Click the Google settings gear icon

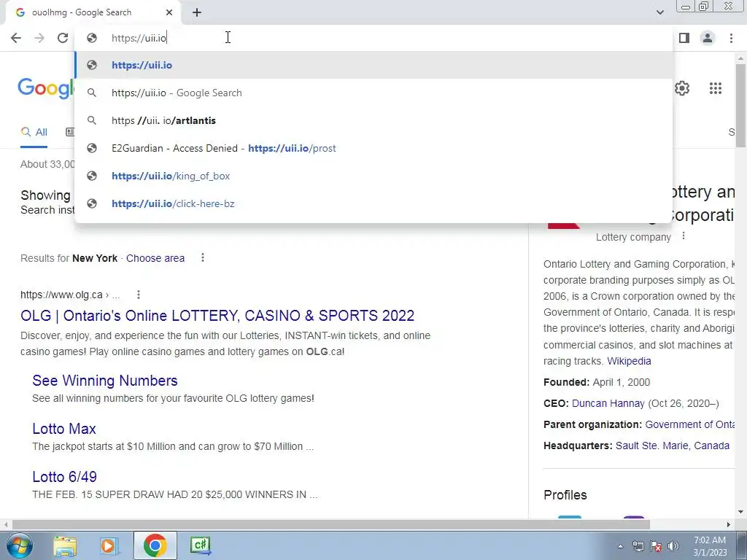[682, 88]
